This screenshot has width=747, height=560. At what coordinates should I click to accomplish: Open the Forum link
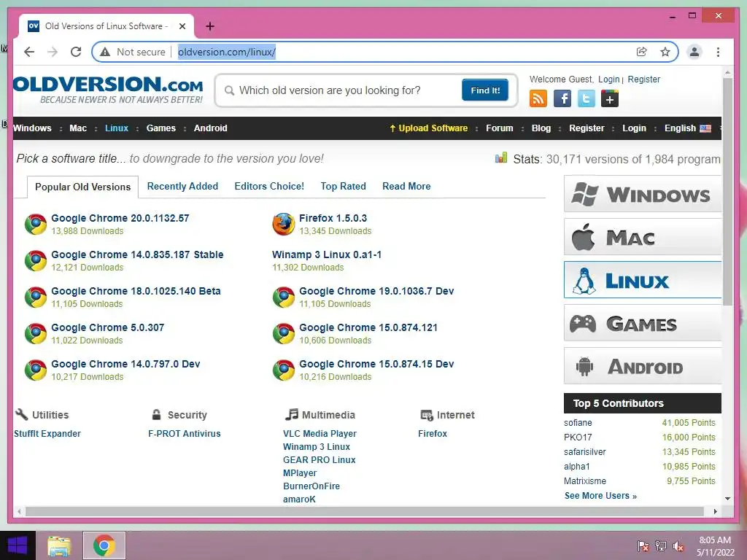(x=499, y=128)
